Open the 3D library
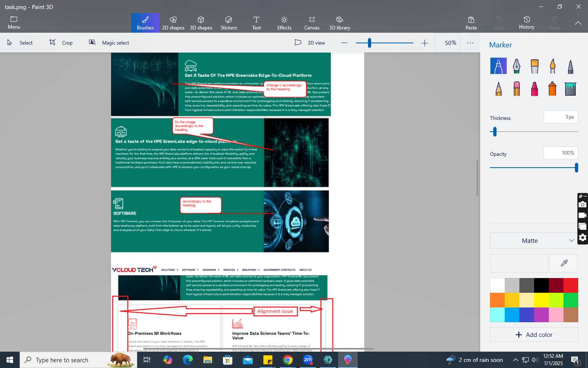The height and width of the screenshot is (368, 588). tap(340, 23)
